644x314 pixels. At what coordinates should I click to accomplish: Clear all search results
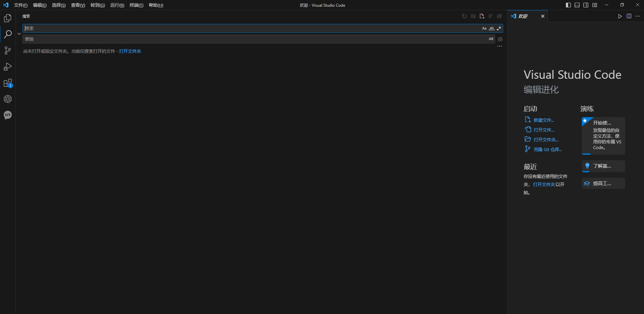pos(473,16)
